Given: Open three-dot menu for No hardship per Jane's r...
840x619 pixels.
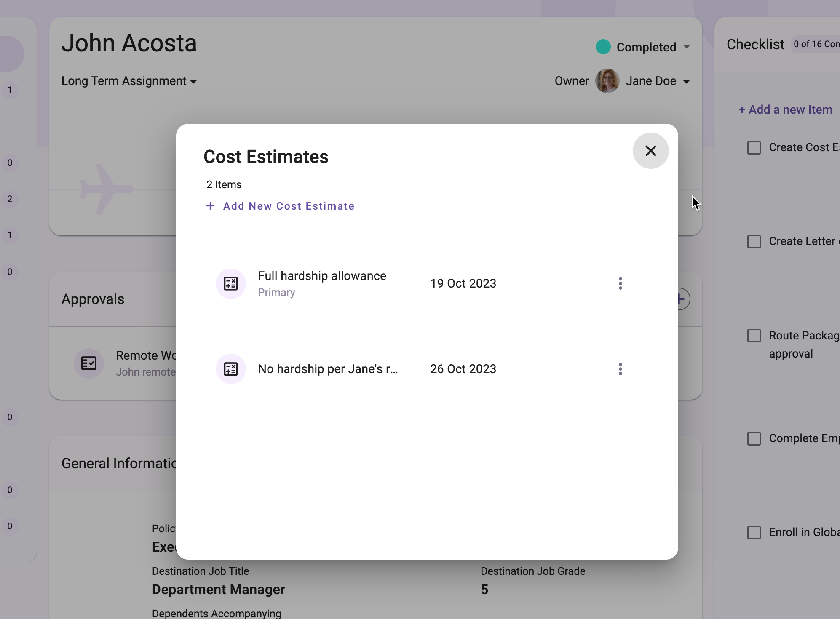Looking at the screenshot, I should [x=620, y=368].
